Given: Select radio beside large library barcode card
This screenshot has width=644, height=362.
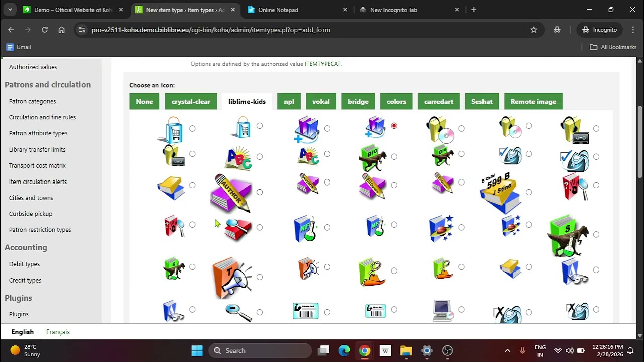Looking at the screenshot, I should click(327, 312).
